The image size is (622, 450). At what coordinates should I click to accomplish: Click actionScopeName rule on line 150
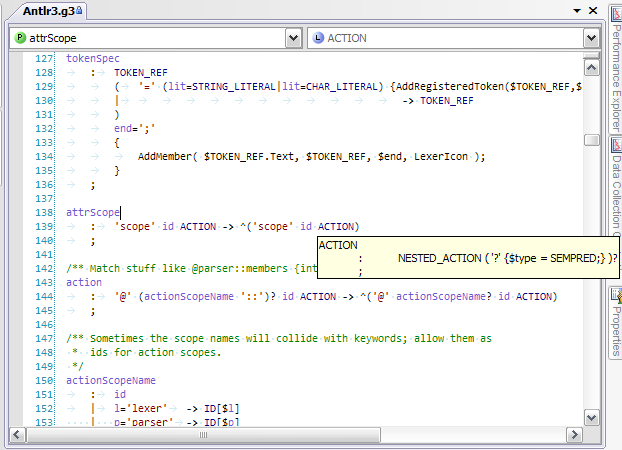click(111, 380)
